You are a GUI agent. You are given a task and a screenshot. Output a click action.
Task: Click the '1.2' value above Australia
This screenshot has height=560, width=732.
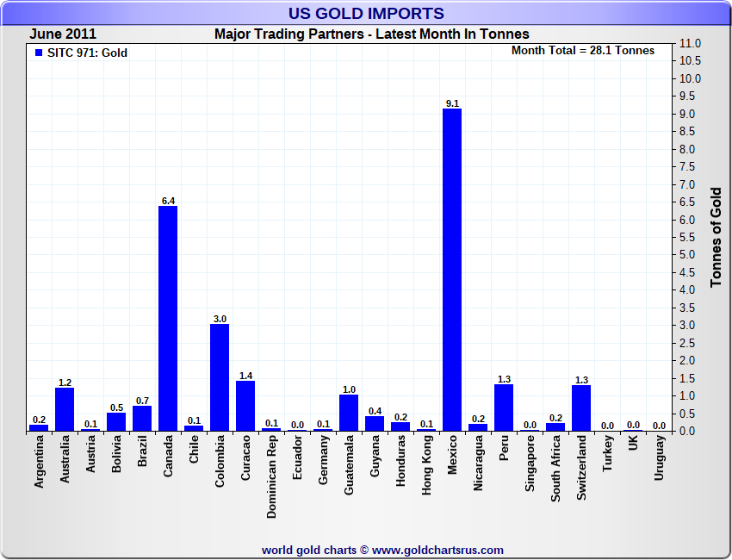click(x=65, y=383)
